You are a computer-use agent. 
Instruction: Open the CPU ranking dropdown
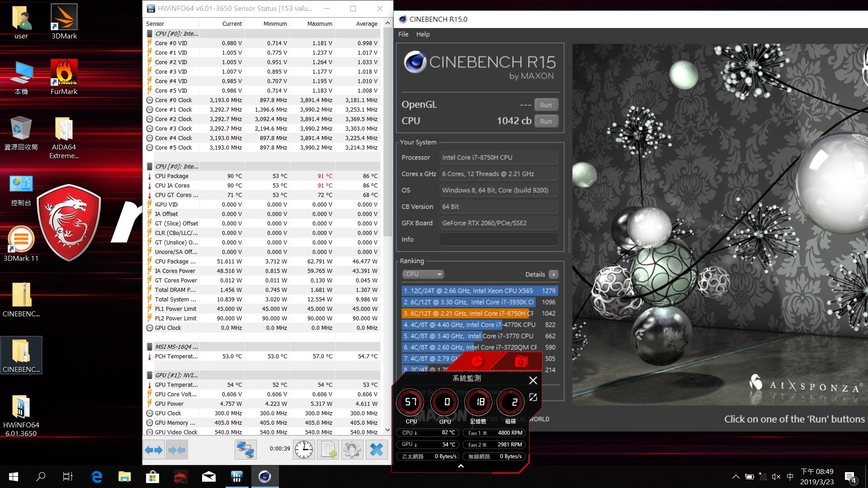[x=423, y=274]
